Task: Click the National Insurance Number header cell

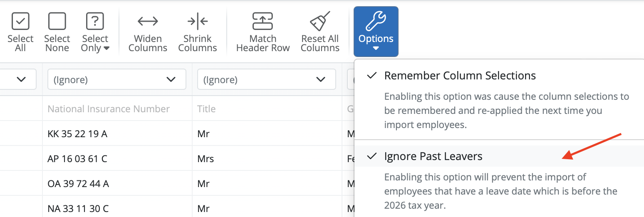Action: click(109, 109)
